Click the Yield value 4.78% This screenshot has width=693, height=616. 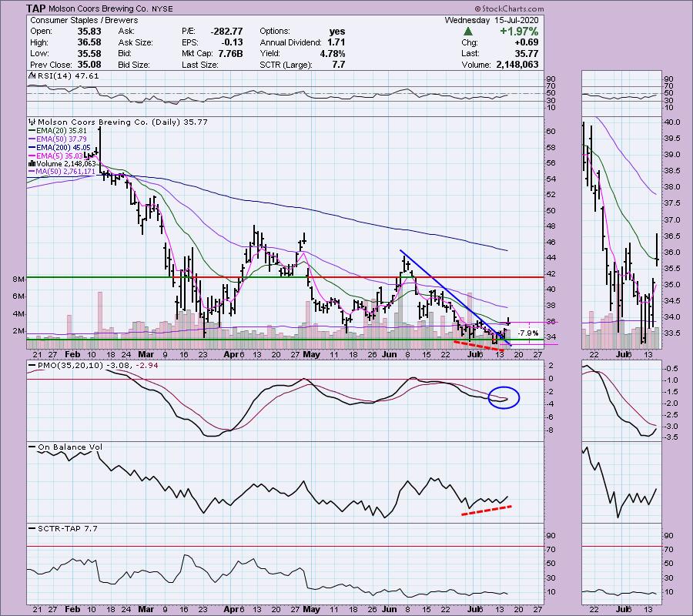tap(333, 53)
